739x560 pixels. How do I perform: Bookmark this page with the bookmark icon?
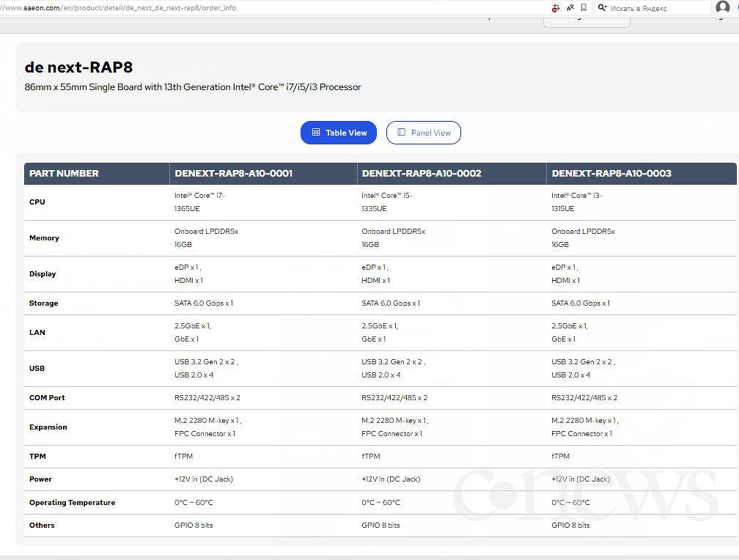[584, 7]
